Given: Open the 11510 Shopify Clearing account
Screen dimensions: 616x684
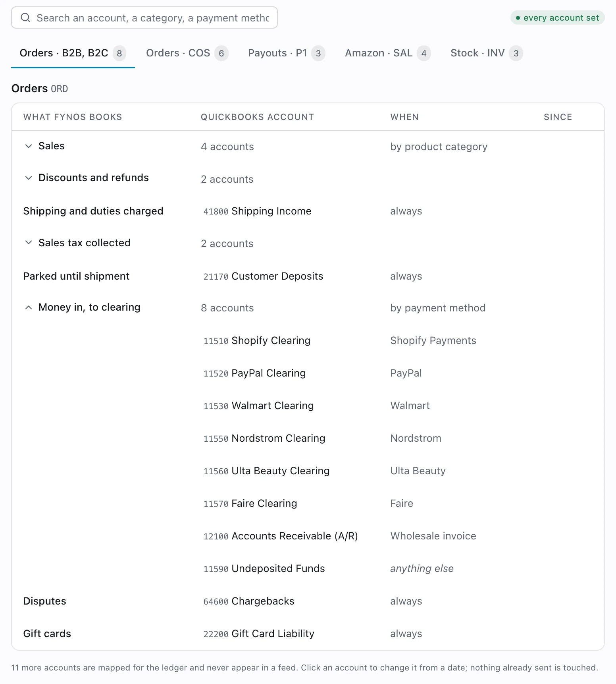Looking at the screenshot, I should click(257, 340).
